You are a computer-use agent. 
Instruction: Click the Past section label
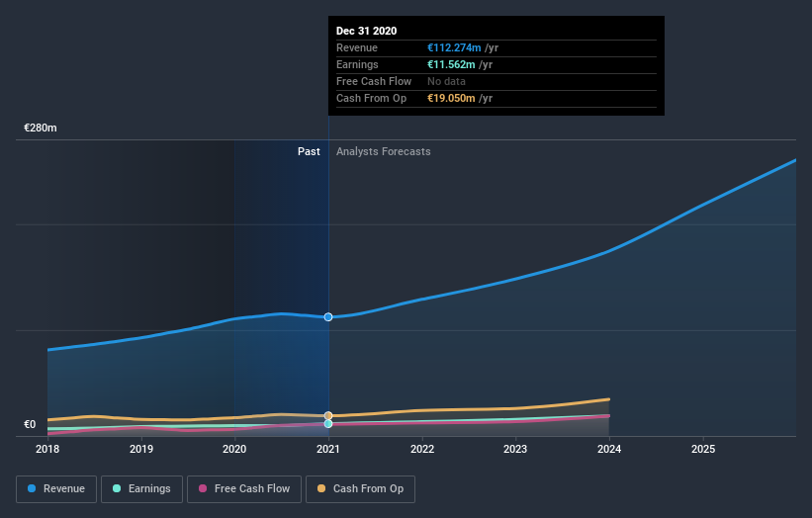point(309,151)
